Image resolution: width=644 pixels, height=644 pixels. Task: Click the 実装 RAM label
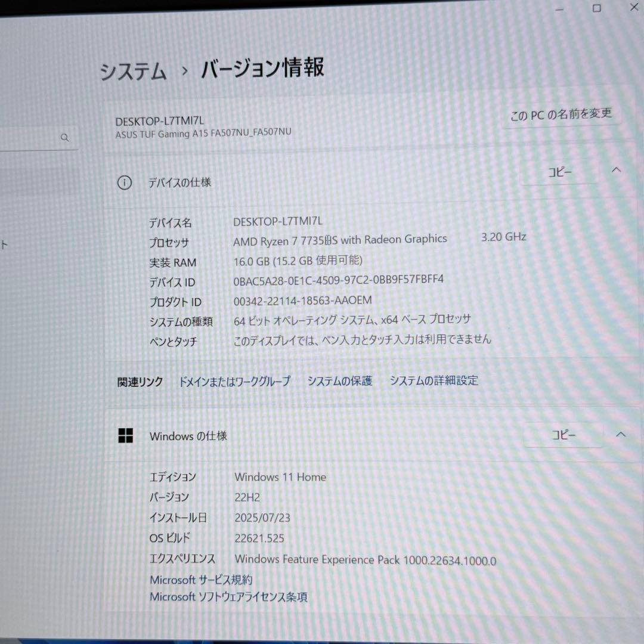click(172, 262)
